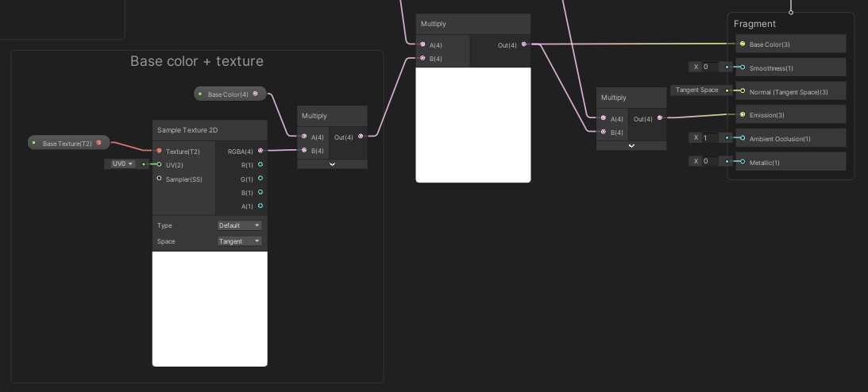Click the Sample Texture 2D white preview
The image size is (868, 392).
click(x=210, y=309)
